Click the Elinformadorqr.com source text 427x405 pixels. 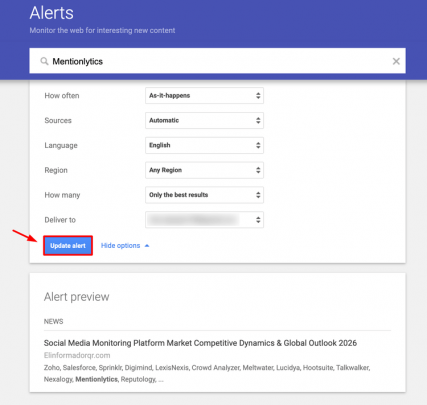point(77,355)
